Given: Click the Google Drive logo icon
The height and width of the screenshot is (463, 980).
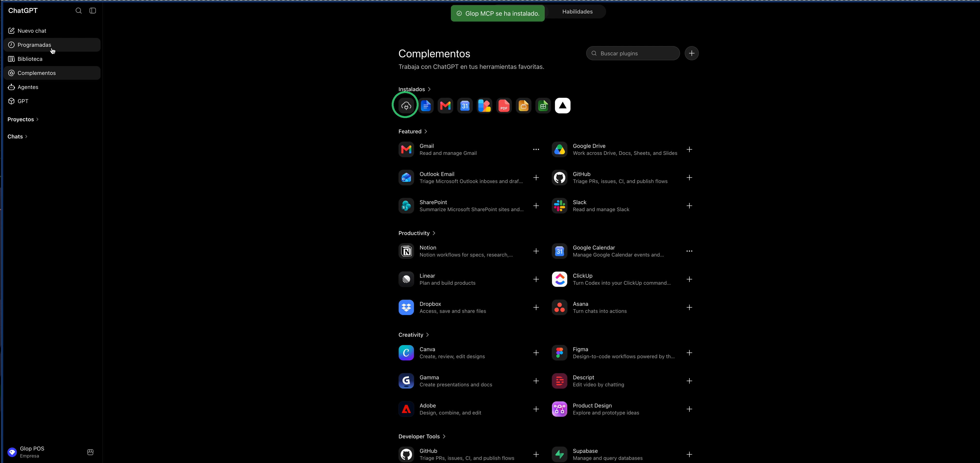Looking at the screenshot, I should pyautogui.click(x=559, y=150).
